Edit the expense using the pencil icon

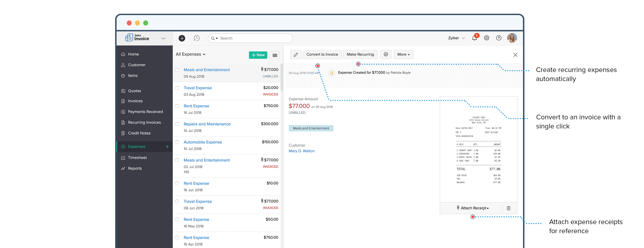point(296,54)
